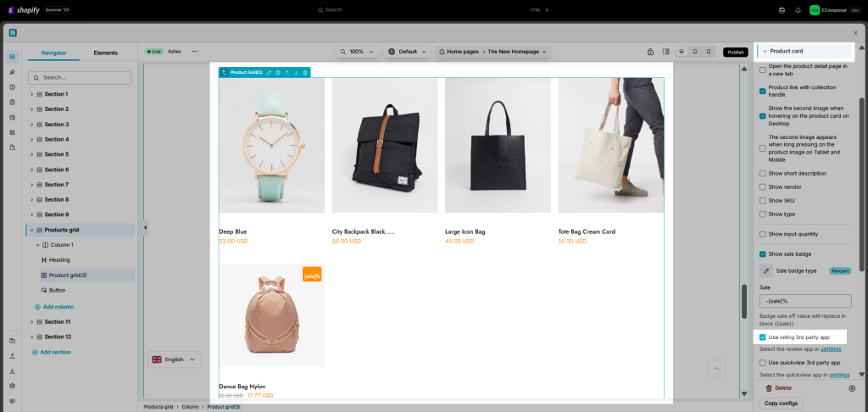Select the mobile device preview icon
The width and height of the screenshot is (868, 412).
[x=709, y=52]
